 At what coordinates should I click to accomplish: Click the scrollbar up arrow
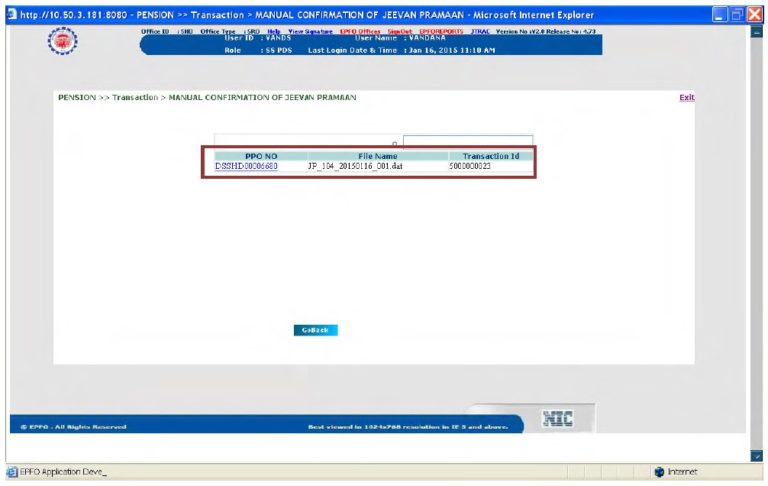[756, 32]
